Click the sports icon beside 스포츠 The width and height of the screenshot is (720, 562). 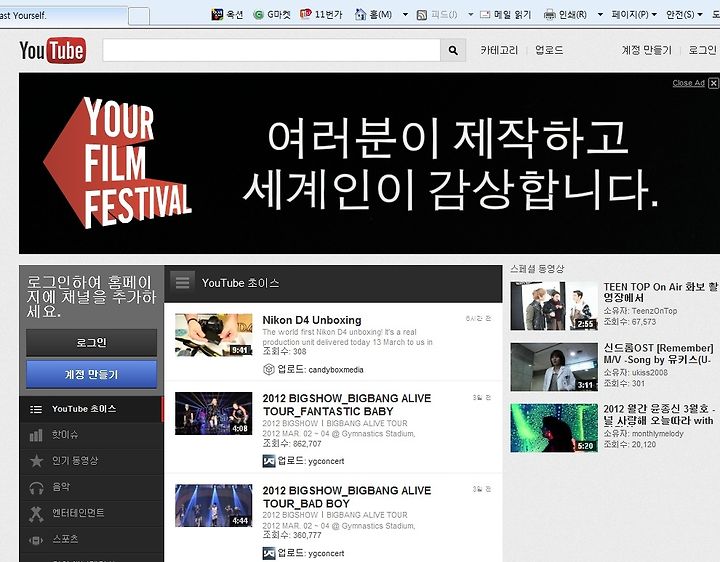click(36, 540)
